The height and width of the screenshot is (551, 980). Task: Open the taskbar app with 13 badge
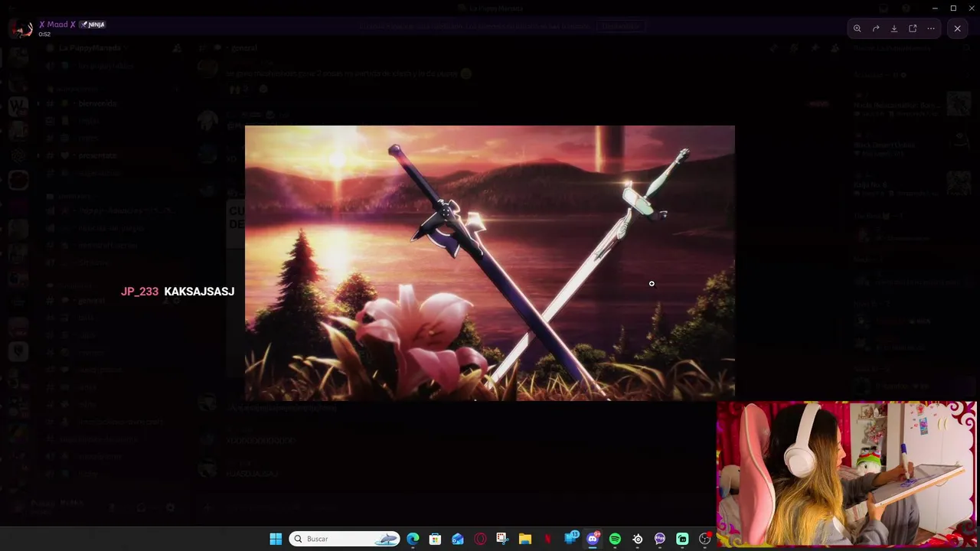(x=570, y=539)
